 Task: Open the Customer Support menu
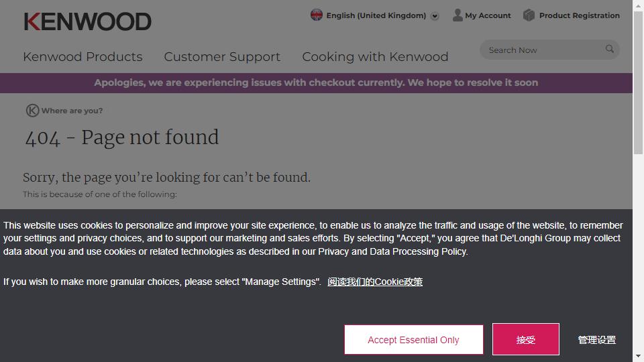222,57
